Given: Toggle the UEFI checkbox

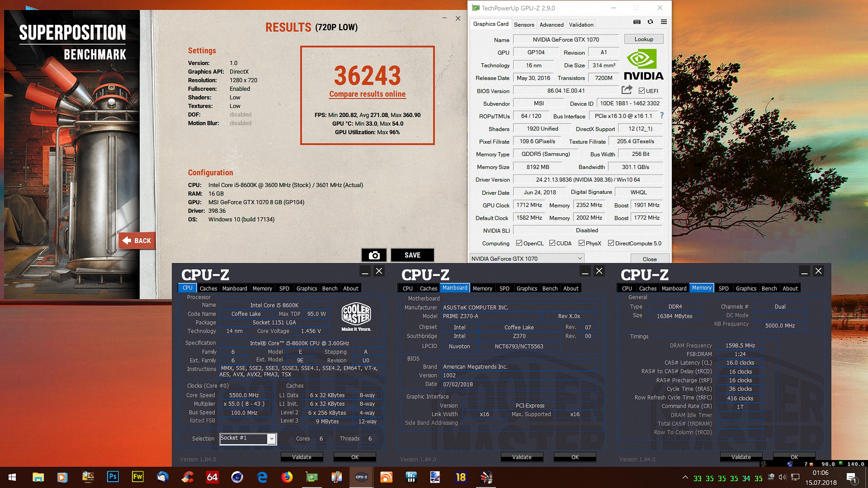Looking at the screenshot, I should pyautogui.click(x=642, y=91).
